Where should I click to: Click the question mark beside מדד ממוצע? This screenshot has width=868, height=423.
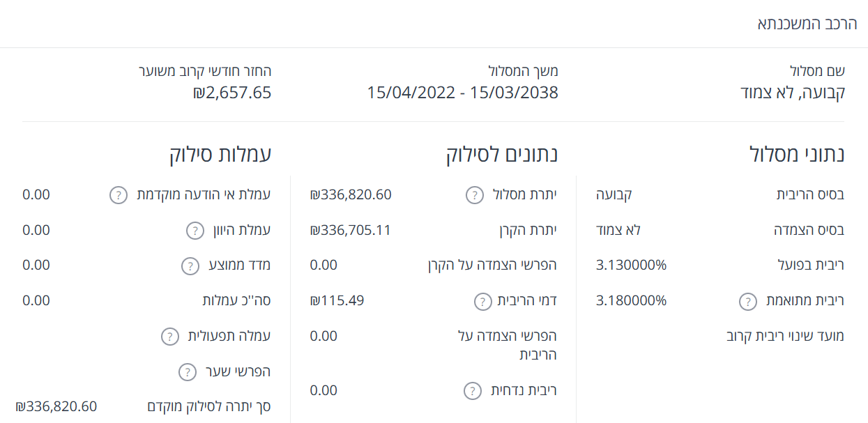pos(190,266)
